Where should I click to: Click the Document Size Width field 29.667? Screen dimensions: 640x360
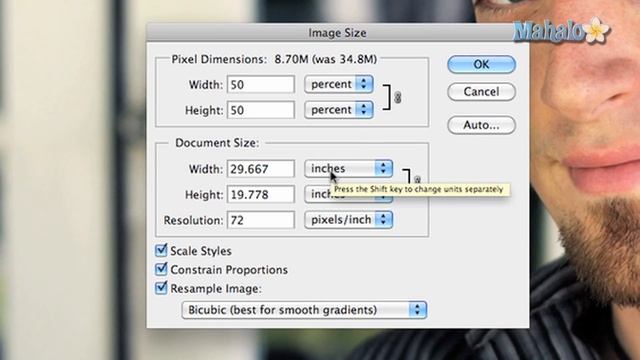pyautogui.click(x=260, y=169)
